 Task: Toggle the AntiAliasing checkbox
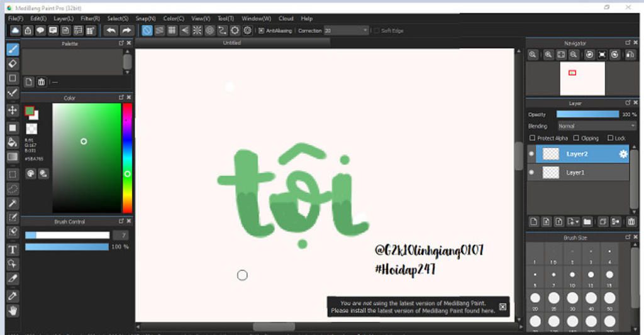click(x=261, y=30)
